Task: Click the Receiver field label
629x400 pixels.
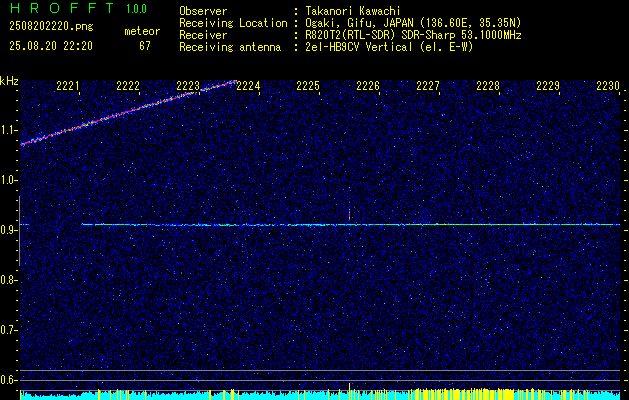Action: point(203,35)
